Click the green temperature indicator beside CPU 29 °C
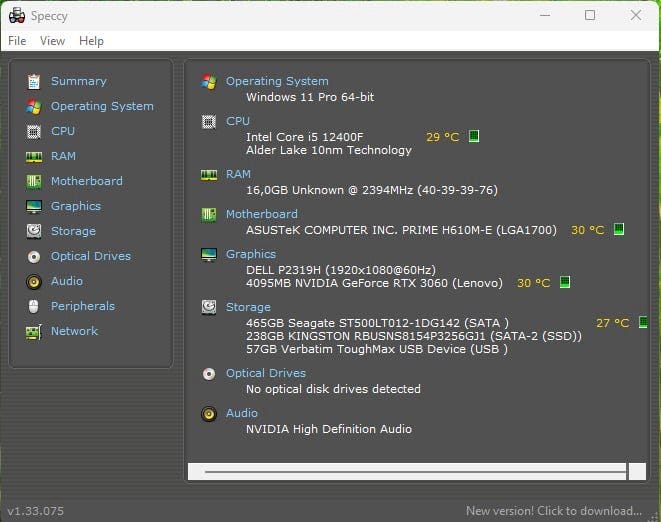The height and width of the screenshot is (522, 661). click(x=474, y=136)
